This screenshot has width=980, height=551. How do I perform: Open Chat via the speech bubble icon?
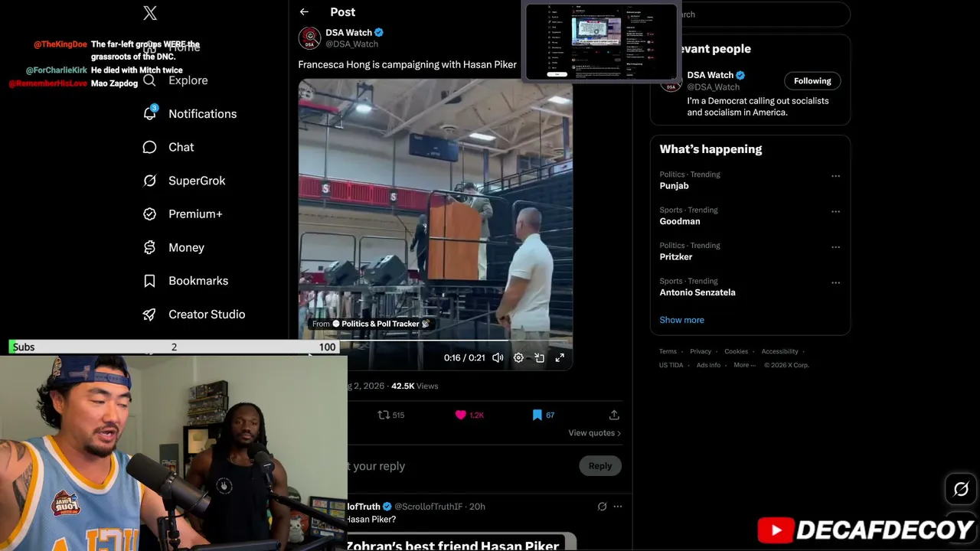pyautogui.click(x=149, y=147)
